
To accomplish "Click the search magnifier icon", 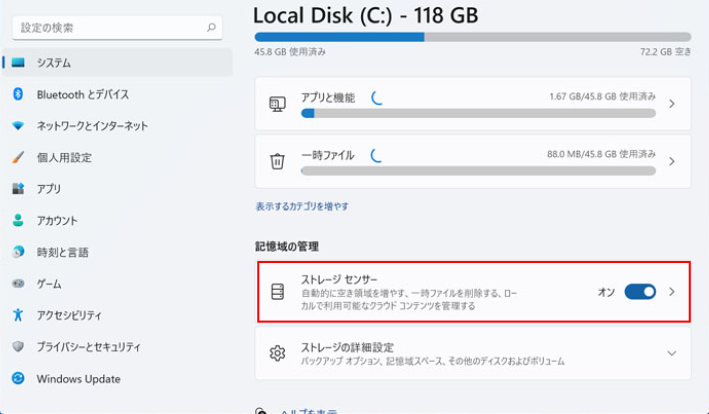I will click(212, 28).
